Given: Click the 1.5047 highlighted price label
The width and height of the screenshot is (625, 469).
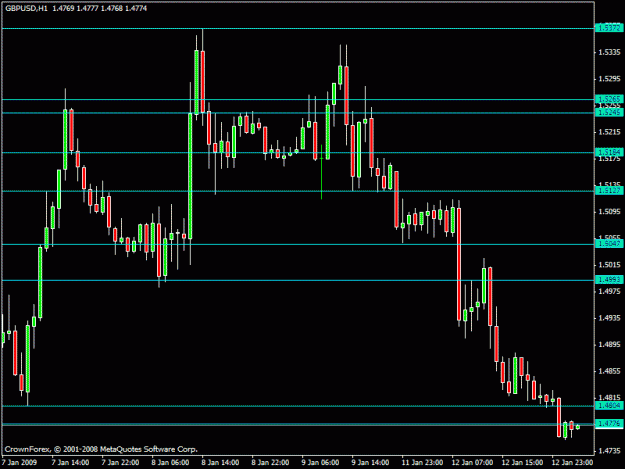Looking at the screenshot, I should pos(609,243).
